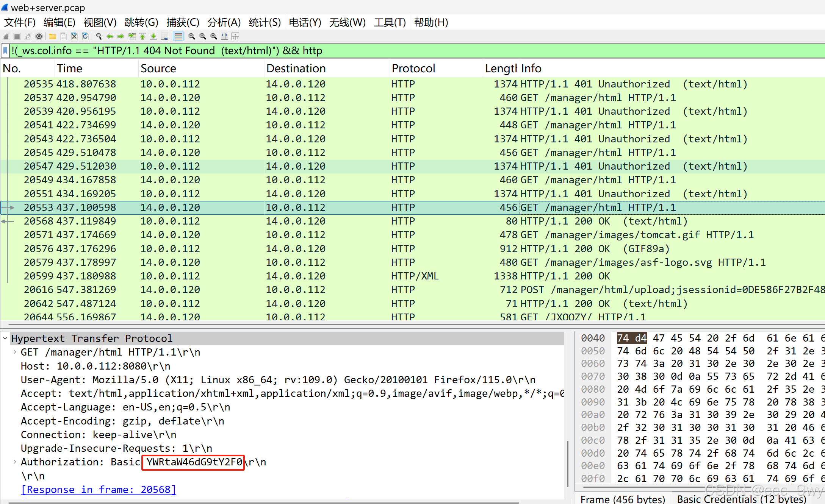Select packet 20616 POST upload row
The height and width of the screenshot is (504, 825).
tap(379, 290)
